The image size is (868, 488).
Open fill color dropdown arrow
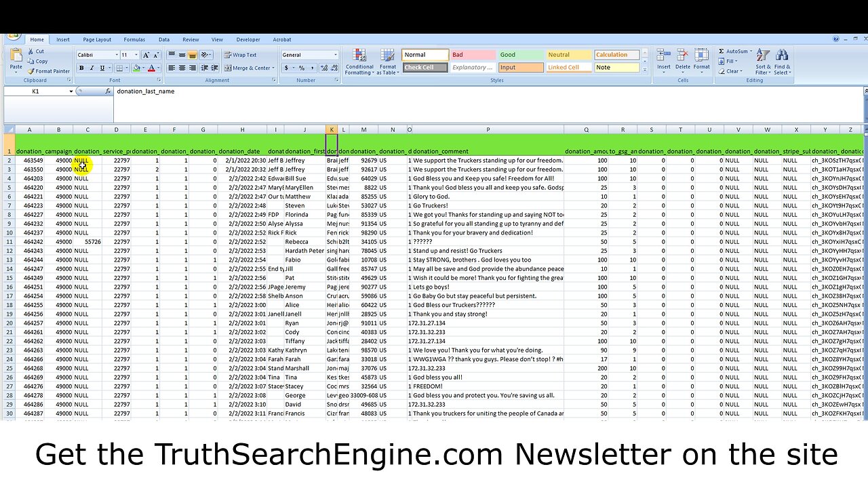pyautogui.click(x=143, y=68)
